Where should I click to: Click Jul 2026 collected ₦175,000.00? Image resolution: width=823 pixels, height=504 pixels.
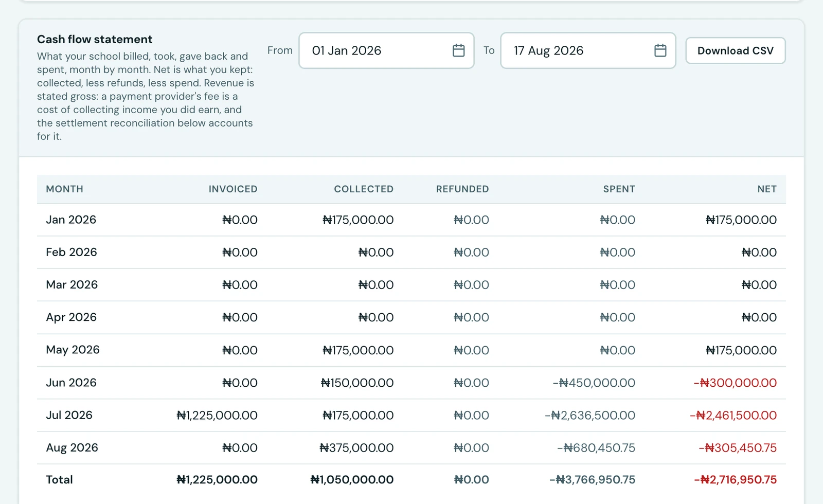358,415
